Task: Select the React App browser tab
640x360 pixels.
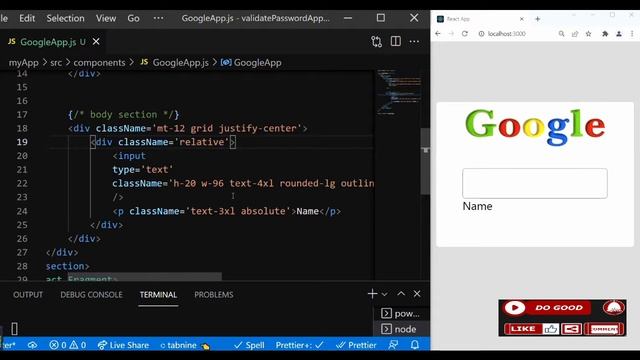Action: (x=480, y=19)
